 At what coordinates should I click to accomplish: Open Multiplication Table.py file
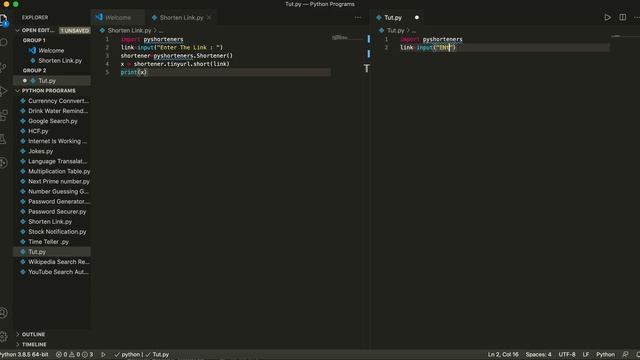tap(52, 171)
